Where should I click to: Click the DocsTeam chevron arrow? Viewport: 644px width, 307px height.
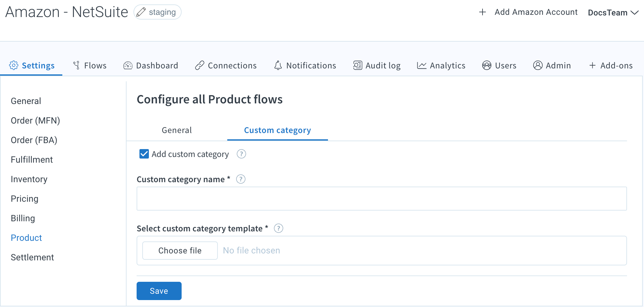pos(635,13)
